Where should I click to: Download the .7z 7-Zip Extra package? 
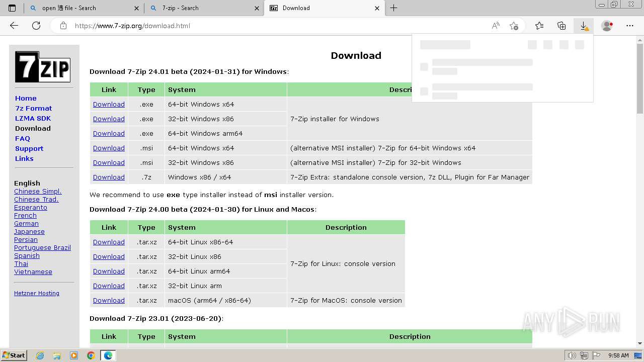(109, 177)
